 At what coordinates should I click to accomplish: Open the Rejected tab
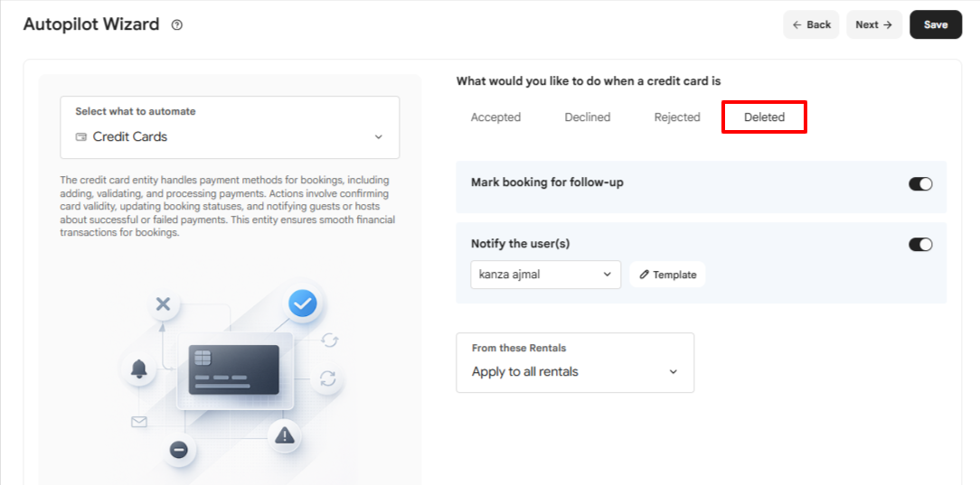pyautogui.click(x=677, y=117)
